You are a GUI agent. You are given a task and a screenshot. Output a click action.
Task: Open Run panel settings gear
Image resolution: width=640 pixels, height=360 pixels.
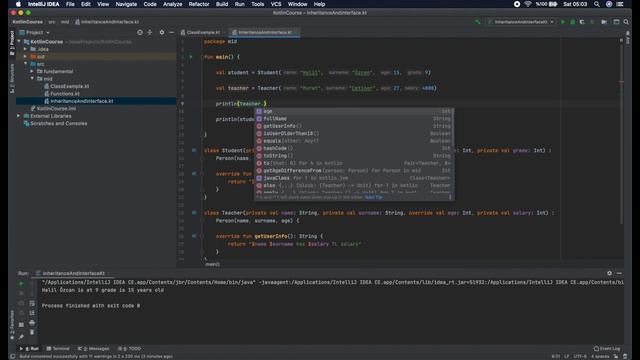pyautogui.click(x=609, y=273)
